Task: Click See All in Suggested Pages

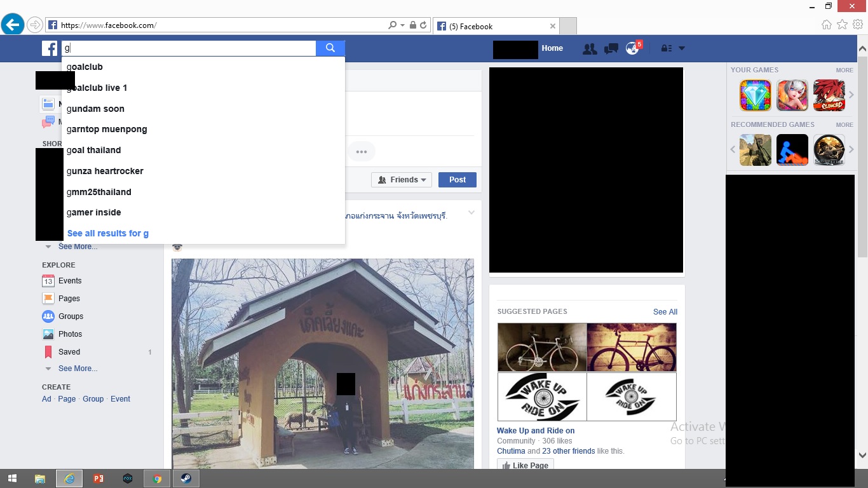Action: click(665, 312)
